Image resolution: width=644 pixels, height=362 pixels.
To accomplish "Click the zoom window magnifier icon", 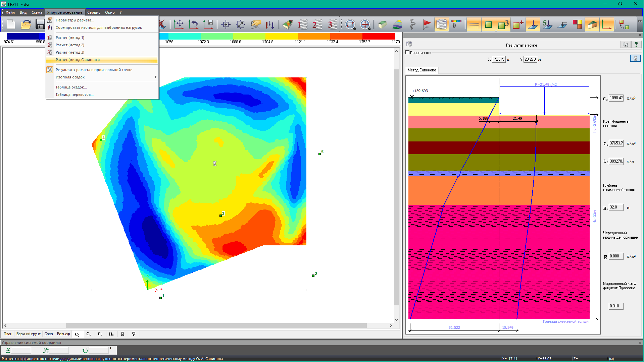I will [350, 24].
